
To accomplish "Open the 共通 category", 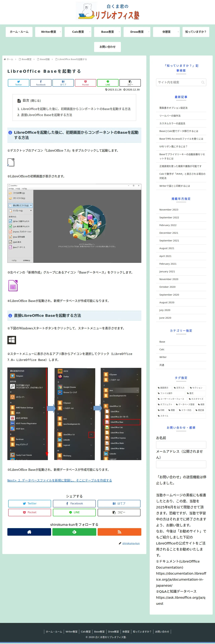I will 162,365.
